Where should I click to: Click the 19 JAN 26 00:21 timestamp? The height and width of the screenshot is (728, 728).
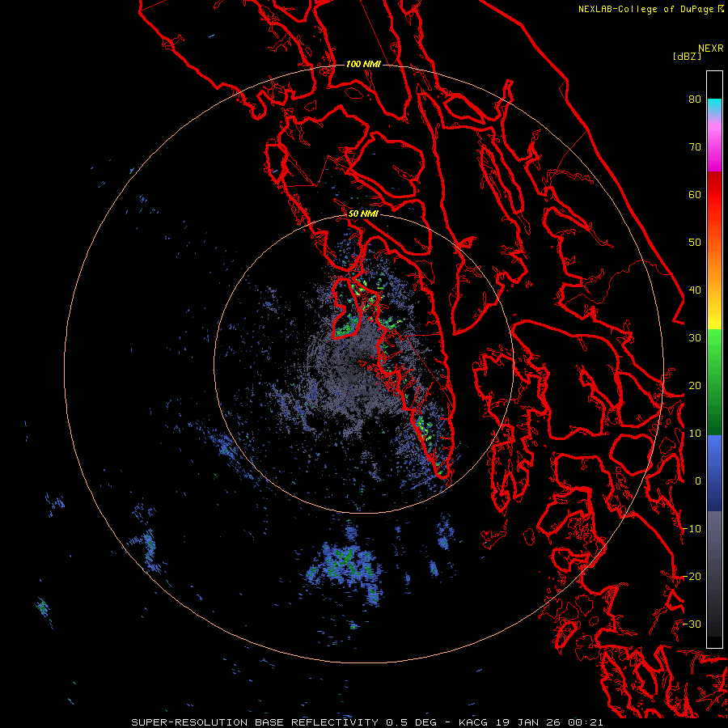551,722
